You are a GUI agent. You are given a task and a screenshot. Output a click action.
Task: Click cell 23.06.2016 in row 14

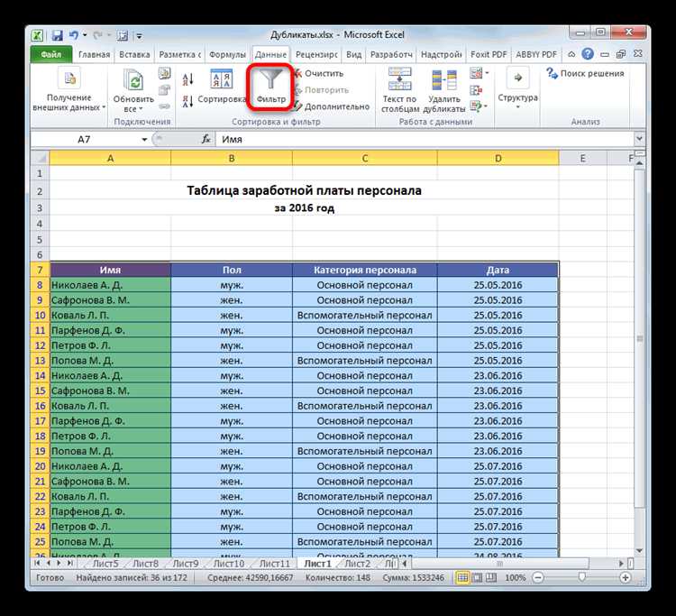[498, 376]
